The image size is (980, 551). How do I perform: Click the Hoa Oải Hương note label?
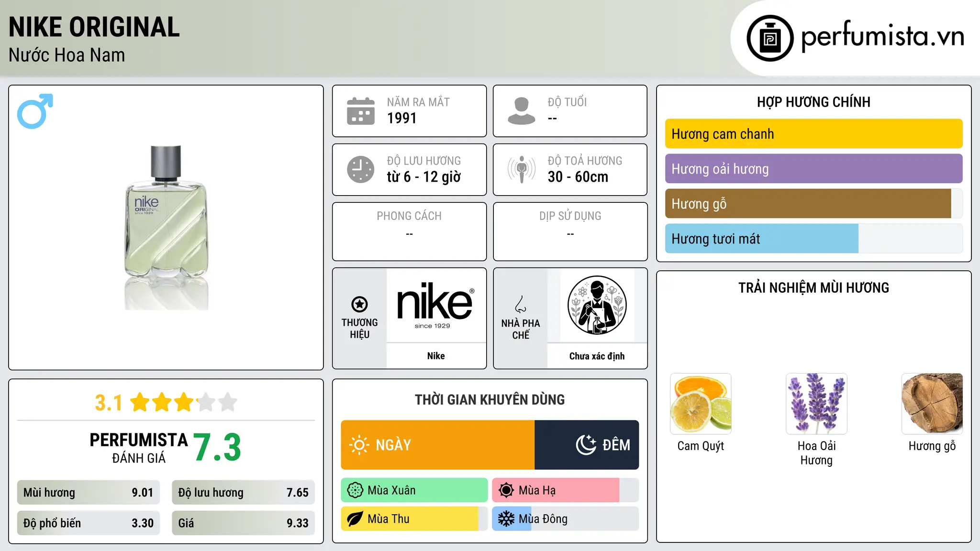816,453
